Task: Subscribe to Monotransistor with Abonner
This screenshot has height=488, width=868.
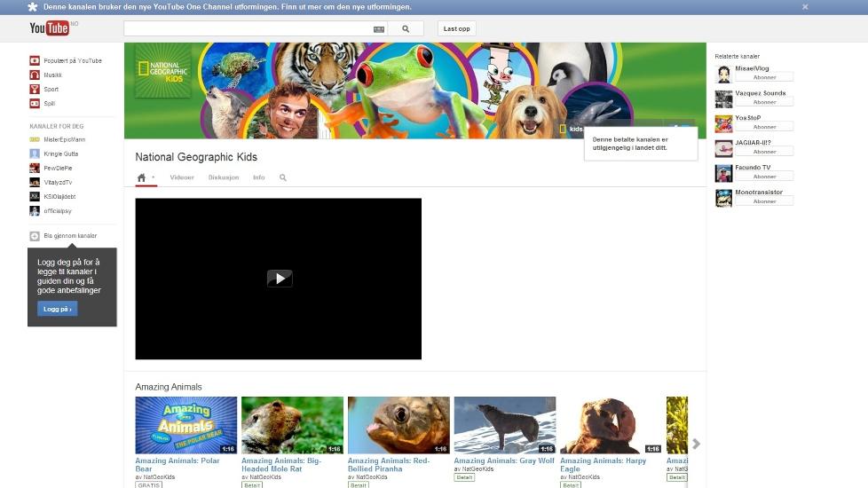Action: pyautogui.click(x=764, y=201)
